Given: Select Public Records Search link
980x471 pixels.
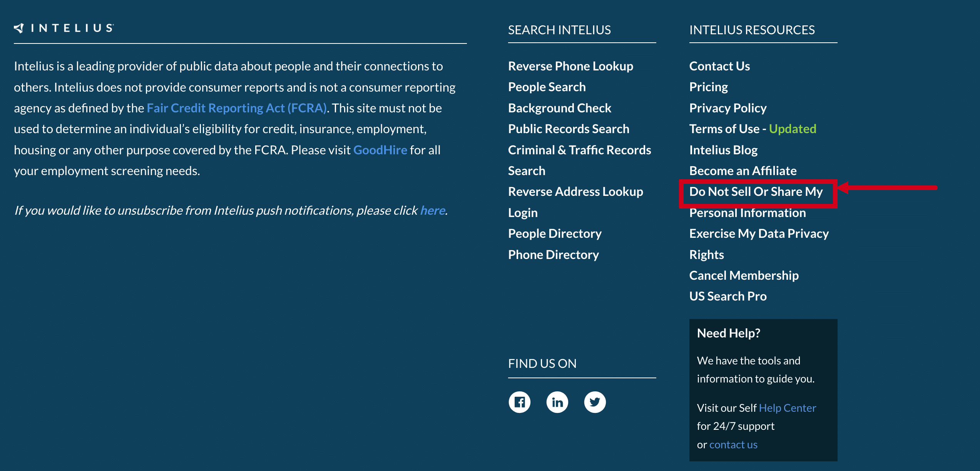Looking at the screenshot, I should point(569,129).
